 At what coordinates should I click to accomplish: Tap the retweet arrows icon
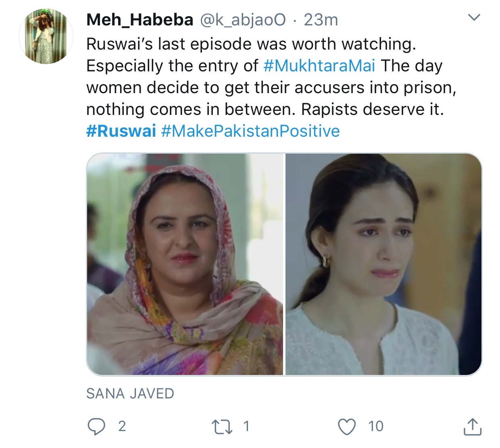(x=222, y=427)
